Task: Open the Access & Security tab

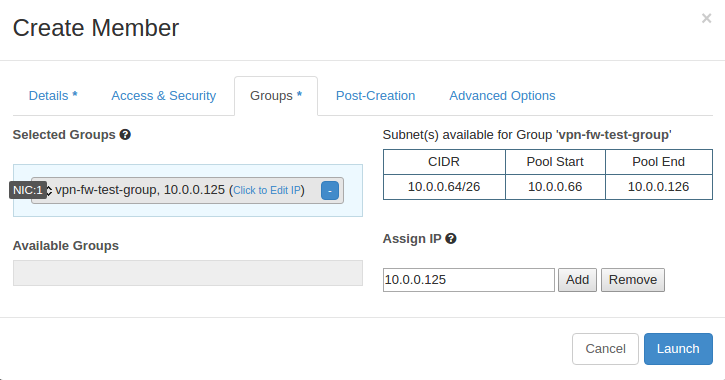Action: tap(164, 96)
